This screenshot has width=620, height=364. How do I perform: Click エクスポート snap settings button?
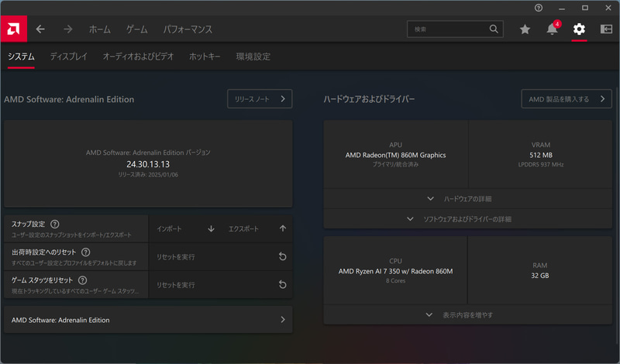click(257, 228)
